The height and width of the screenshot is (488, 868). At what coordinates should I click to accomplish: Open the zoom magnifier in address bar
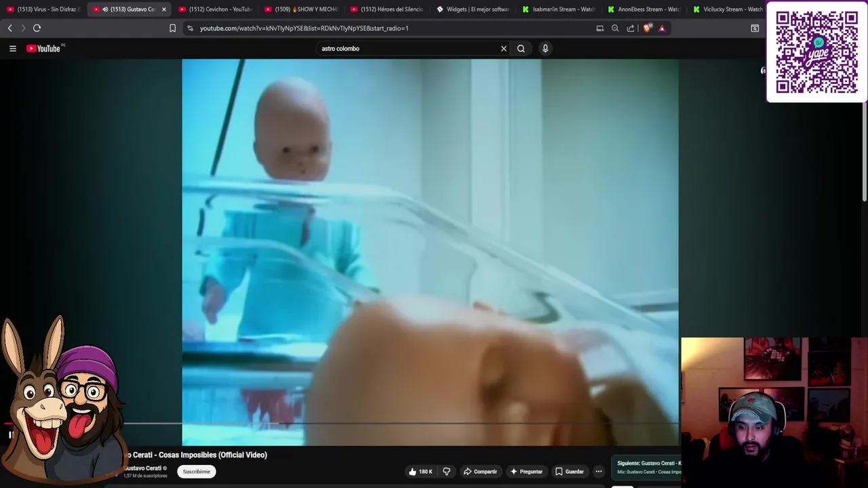pyautogui.click(x=615, y=28)
